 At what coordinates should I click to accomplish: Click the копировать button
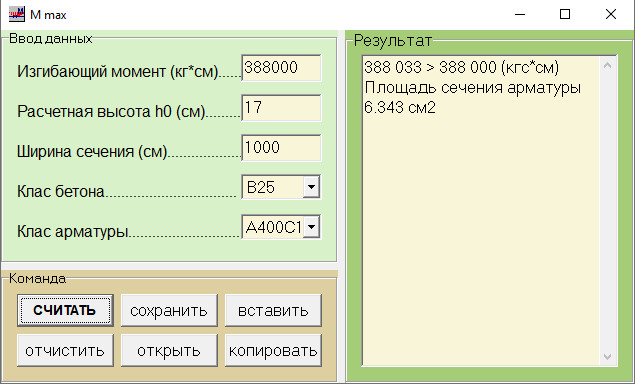(273, 350)
